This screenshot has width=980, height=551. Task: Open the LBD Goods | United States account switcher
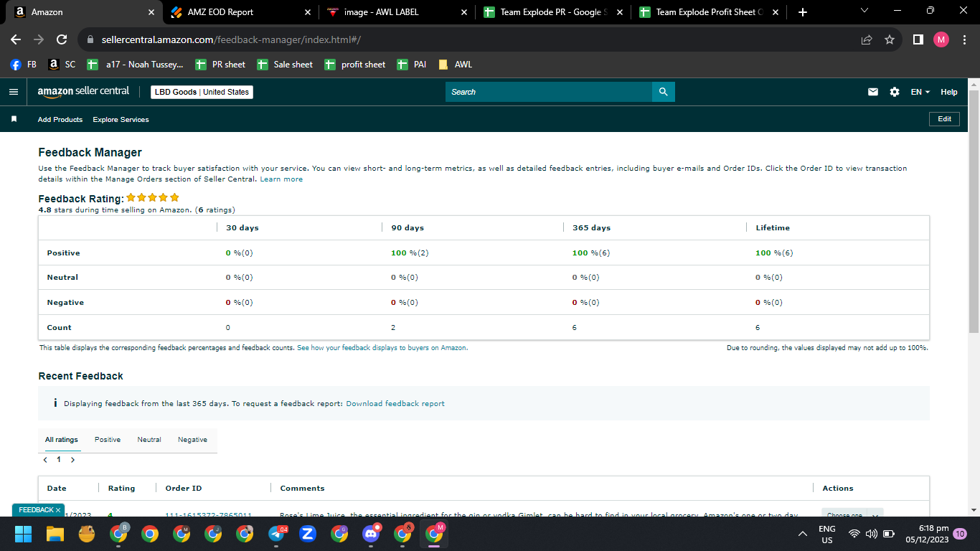[x=202, y=92]
